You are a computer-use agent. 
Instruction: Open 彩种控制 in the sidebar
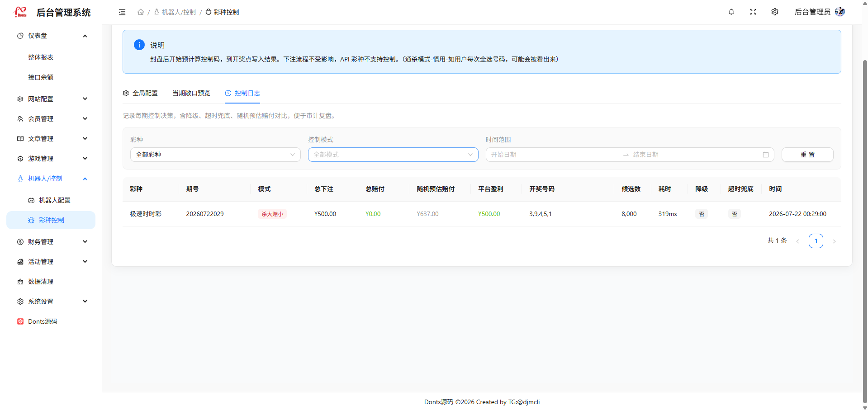51,220
